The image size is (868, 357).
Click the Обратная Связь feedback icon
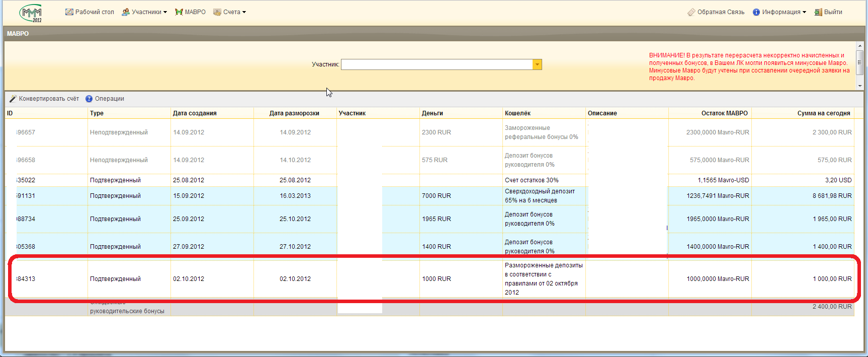pos(691,12)
